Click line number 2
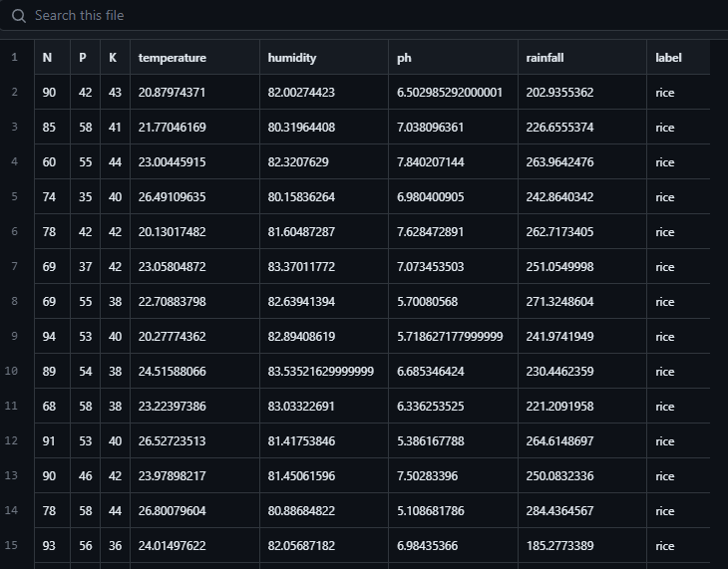Image resolution: width=728 pixels, height=569 pixels. tap(14, 92)
